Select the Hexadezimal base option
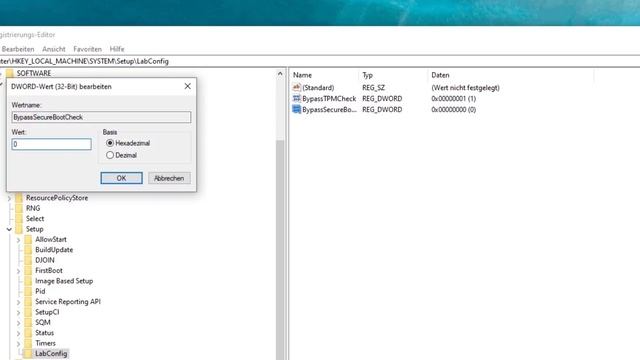 pyautogui.click(x=110, y=143)
